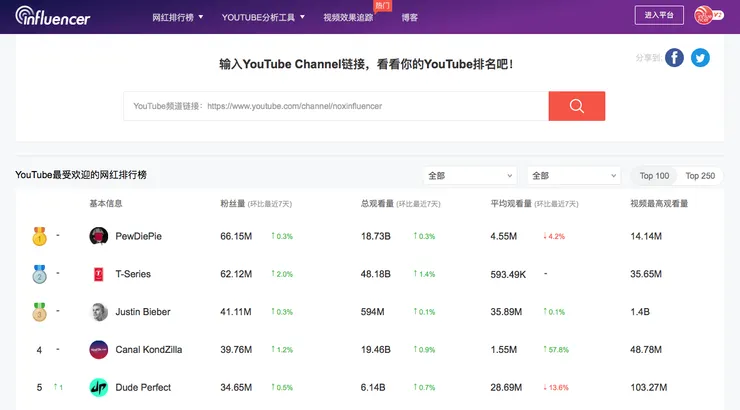Share page on Facebook
Screen dimensions: 740x410
674,58
